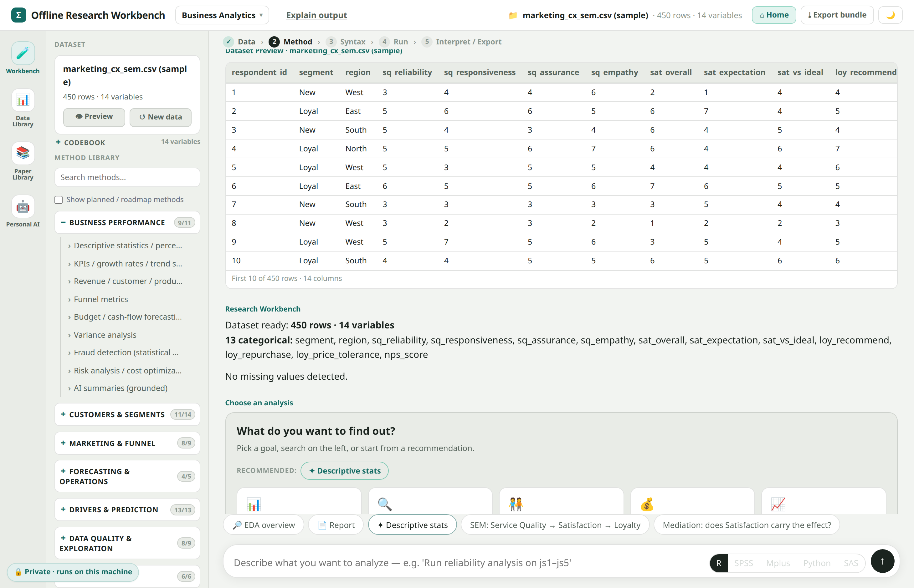Go to the Syntax step
914x588 pixels.
coord(346,42)
